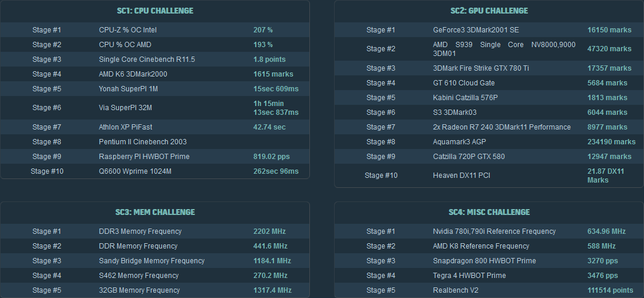Image resolution: width=644 pixels, height=298 pixels.
Task: Click Raspberry PI HWBOT Prime stage
Action: point(144,157)
